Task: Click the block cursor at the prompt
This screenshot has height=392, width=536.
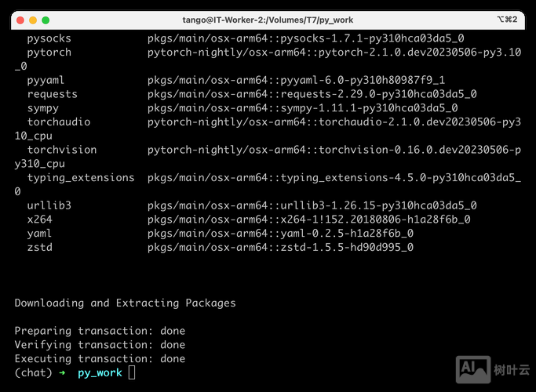Action: 132,372
